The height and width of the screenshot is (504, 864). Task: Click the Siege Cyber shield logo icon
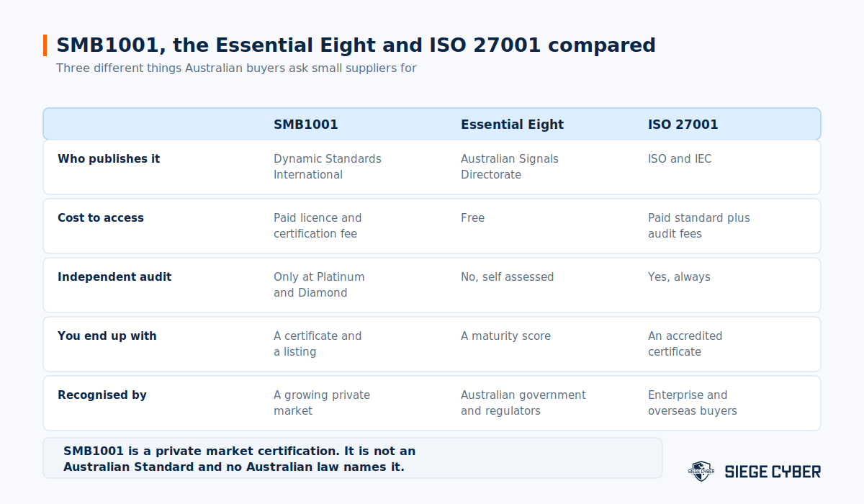[701, 472]
